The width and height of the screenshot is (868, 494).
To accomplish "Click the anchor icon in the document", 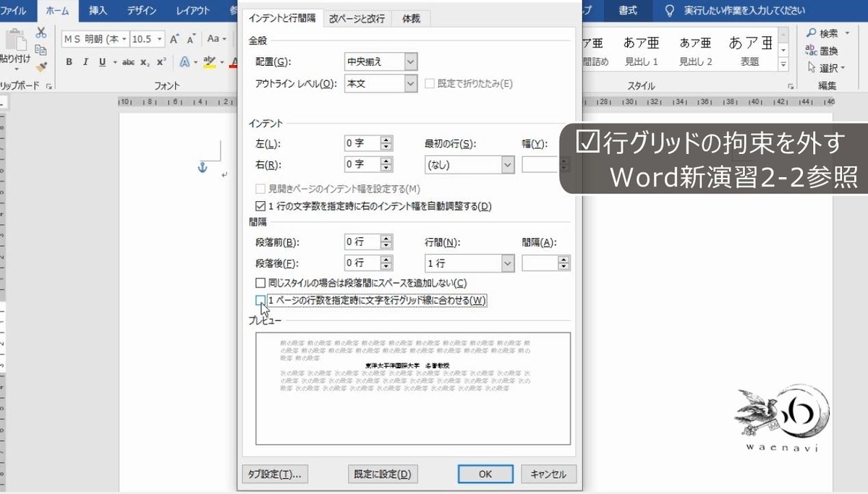I will click(203, 168).
